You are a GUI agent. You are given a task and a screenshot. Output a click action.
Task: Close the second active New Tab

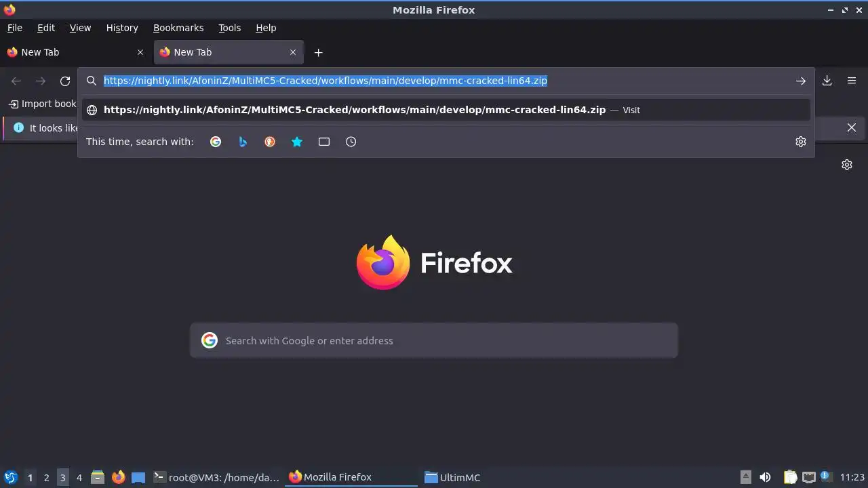(x=293, y=52)
